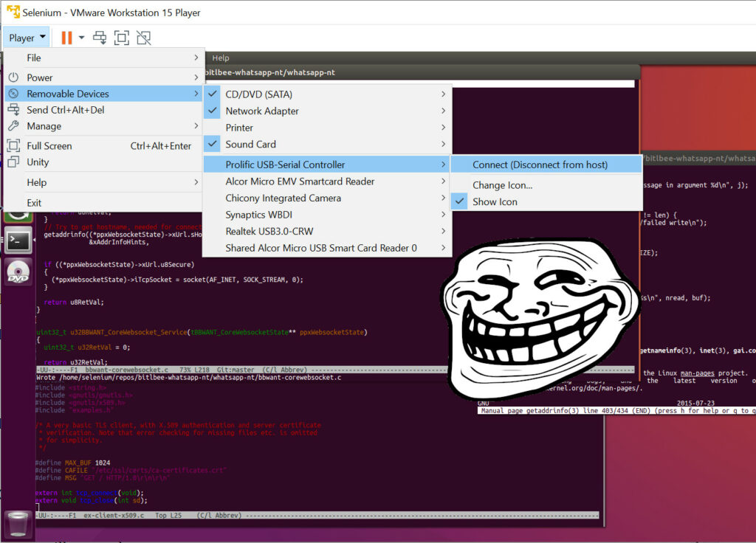Image resolution: width=756 pixels, height=543 pixels.
Task: Choose Exit from Player menu
Action: click(x=104, y=203)
